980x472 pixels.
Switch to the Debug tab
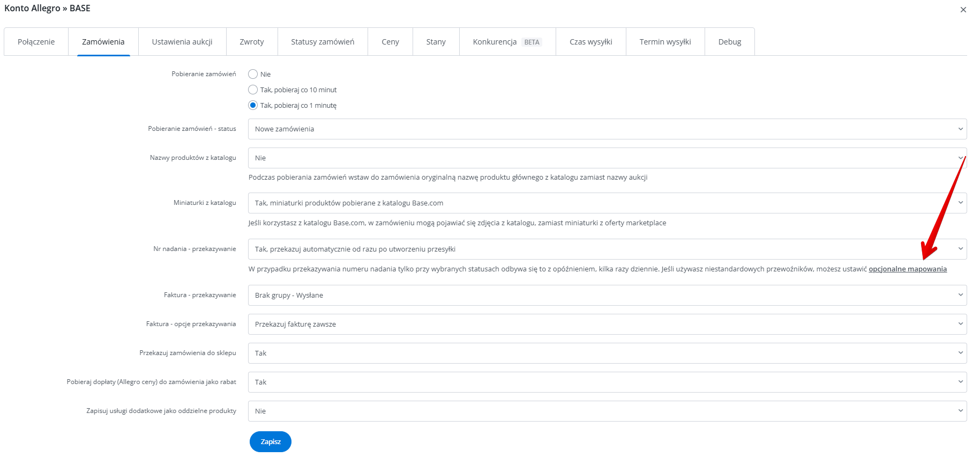pos(729,42)
